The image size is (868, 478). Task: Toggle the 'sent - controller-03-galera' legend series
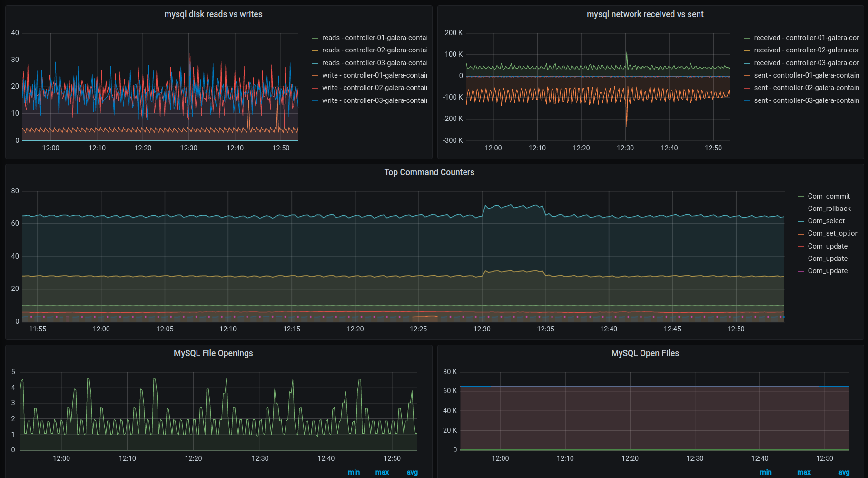[806, 100]
